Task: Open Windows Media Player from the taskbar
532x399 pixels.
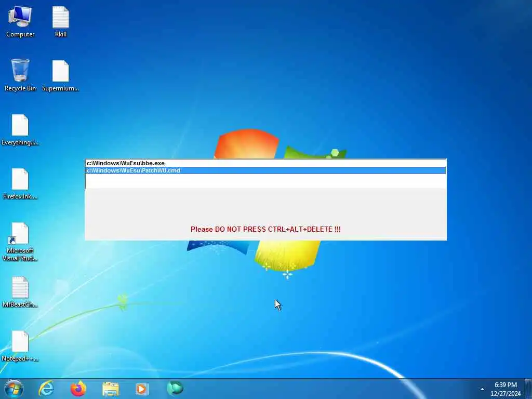Action: 142,389
